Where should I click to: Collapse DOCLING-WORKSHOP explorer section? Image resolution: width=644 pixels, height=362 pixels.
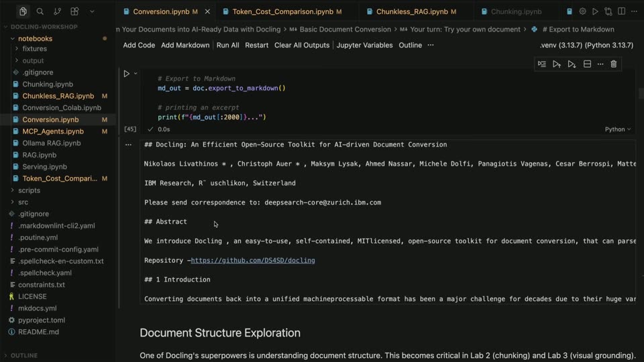coord(44,27)
